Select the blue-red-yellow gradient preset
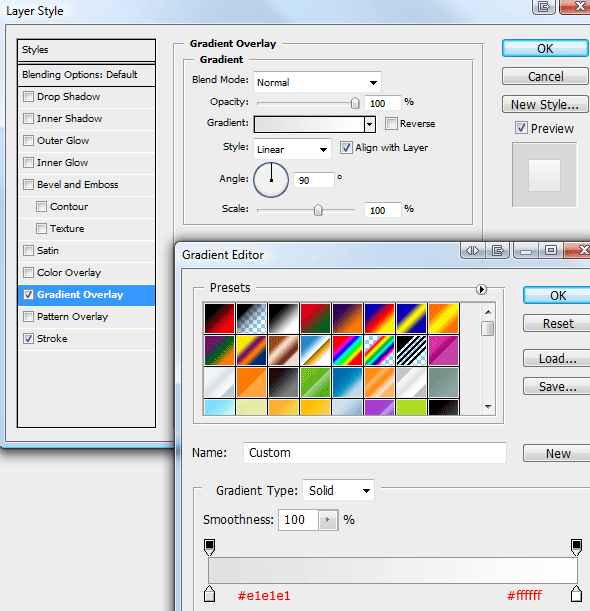The height and width of the screenshot is (611, 590). tap(379, 318)
